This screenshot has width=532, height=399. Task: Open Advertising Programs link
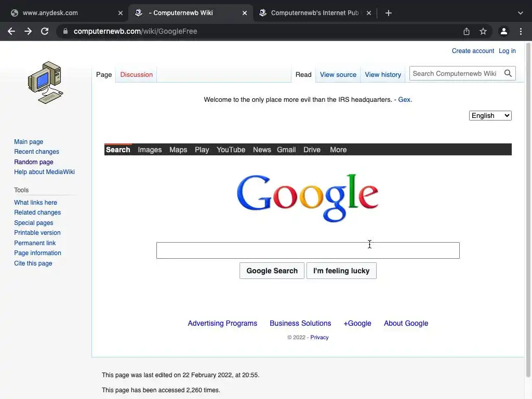coord(222,323)
